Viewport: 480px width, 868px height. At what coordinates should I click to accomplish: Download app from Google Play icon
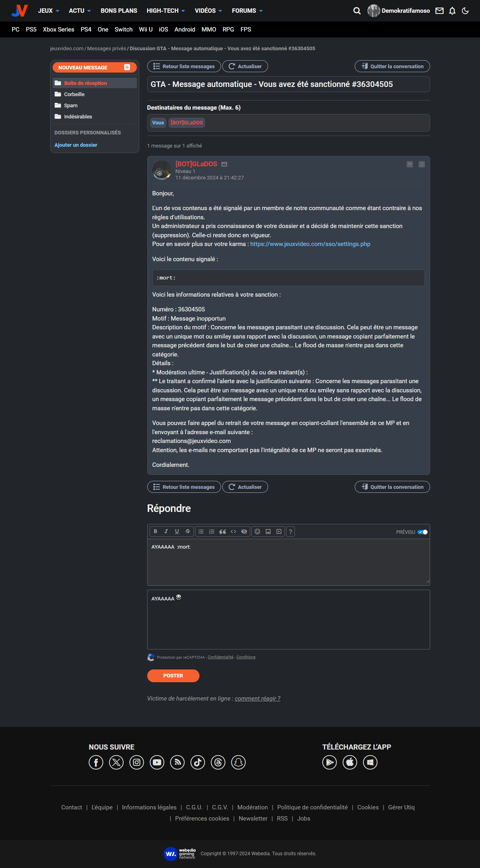(330, 762)
